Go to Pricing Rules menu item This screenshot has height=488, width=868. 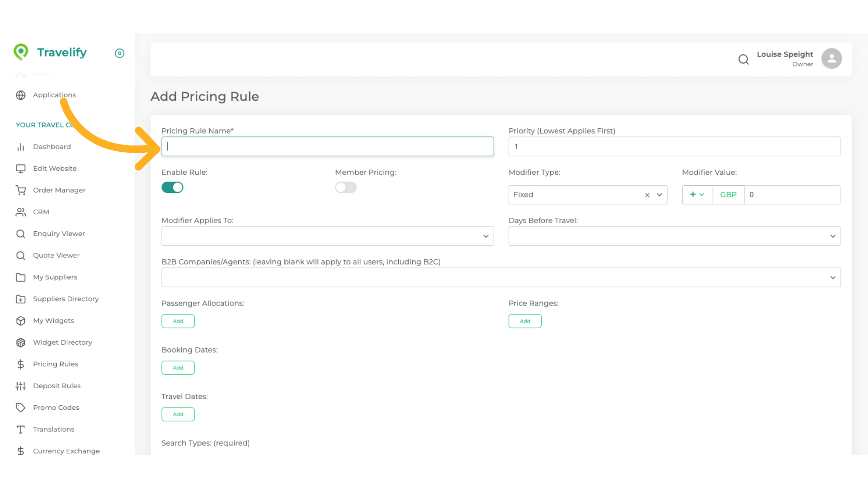tap(56, 364)
